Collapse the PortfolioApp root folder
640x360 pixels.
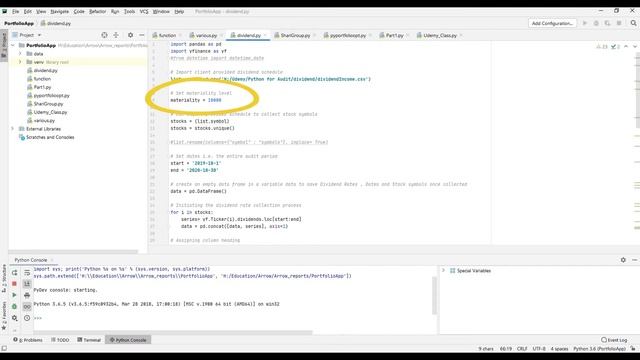tap(13, 45)
